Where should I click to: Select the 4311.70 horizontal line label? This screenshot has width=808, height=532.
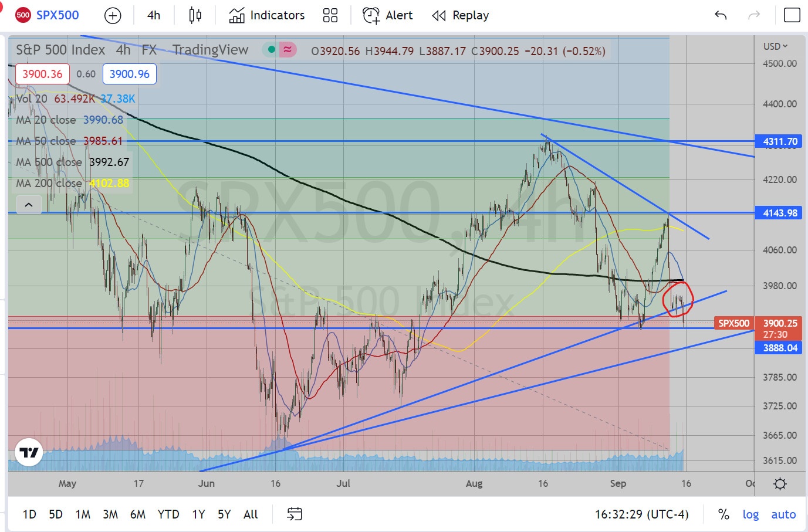[778, 141]
